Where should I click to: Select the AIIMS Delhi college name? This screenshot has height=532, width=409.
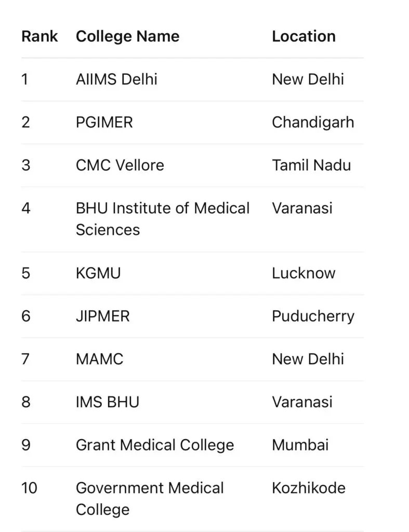[x=116, y=79]
